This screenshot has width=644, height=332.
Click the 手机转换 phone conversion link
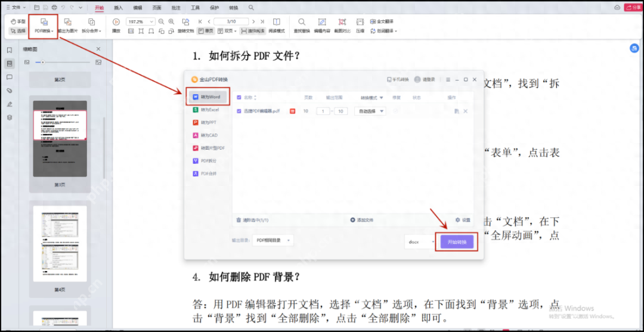[398, 79]
